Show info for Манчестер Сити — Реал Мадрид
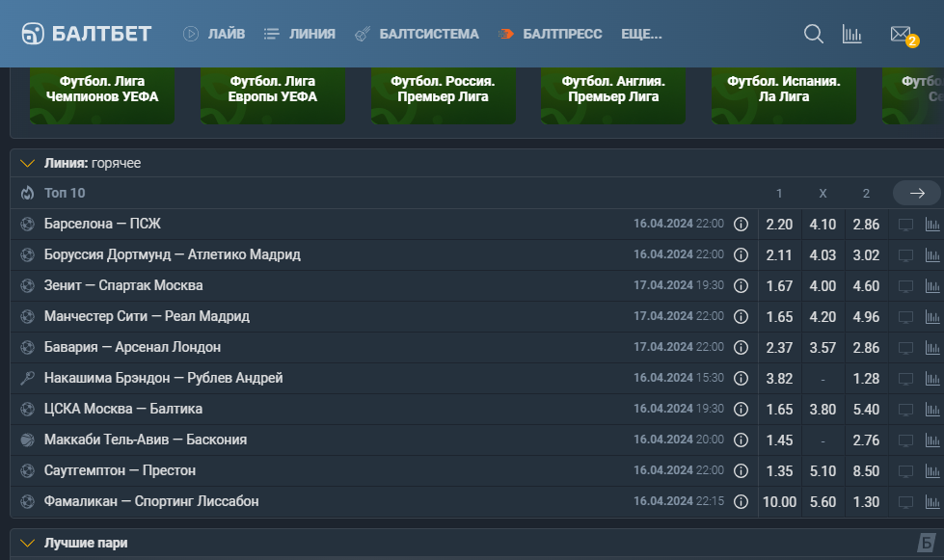Image resolution: width=944 pixels, height=560 pixels. tap(741, 316)
